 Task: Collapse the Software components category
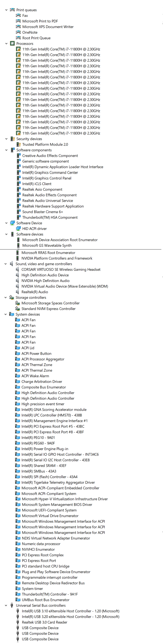(6, 150)
